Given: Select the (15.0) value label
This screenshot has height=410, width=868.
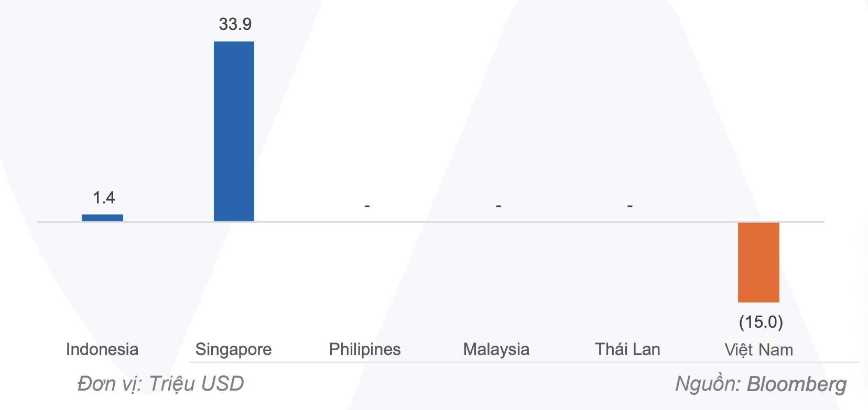Looking at the screenshot, I should point(761,321).
